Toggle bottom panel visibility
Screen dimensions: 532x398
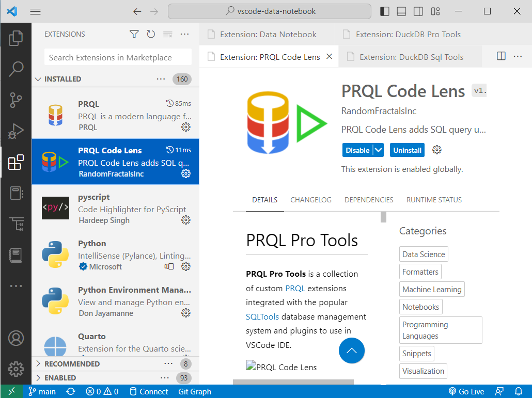(x=401, y=11)
